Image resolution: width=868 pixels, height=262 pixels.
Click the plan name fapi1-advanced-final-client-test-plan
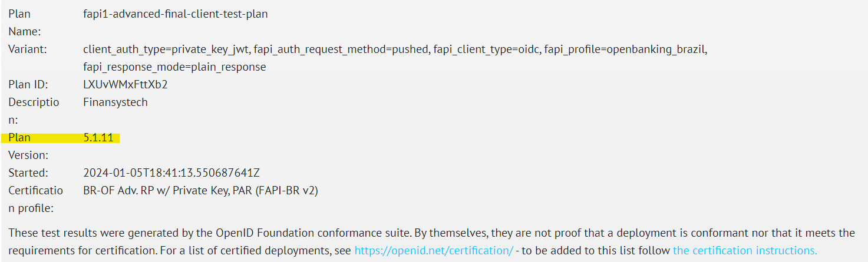(176, 14)
